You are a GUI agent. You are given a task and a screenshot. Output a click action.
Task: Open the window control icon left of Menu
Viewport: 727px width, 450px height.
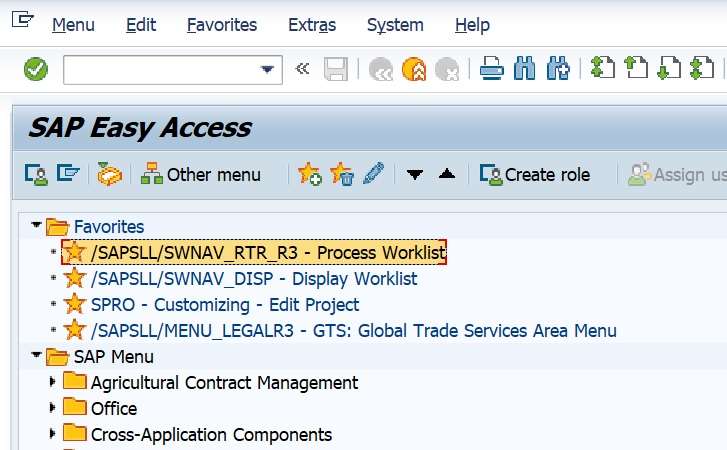pyautogui.click(x=22, y=20)
